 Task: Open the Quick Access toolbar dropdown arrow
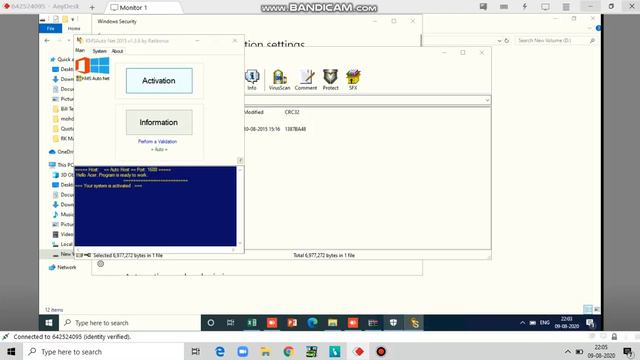point(73,19)
